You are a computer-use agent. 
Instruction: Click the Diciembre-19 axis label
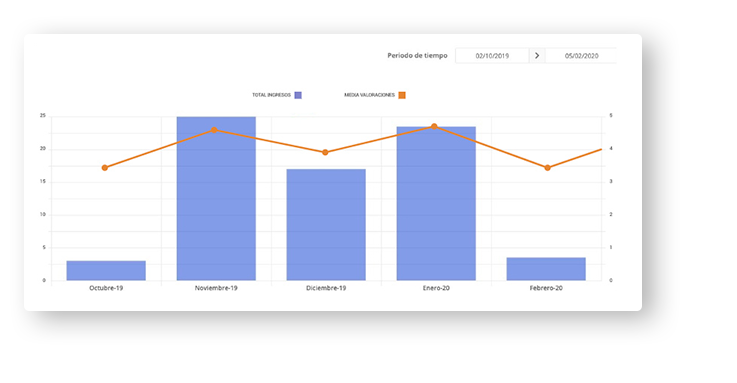pyautogui.click(x=326, y=288)
